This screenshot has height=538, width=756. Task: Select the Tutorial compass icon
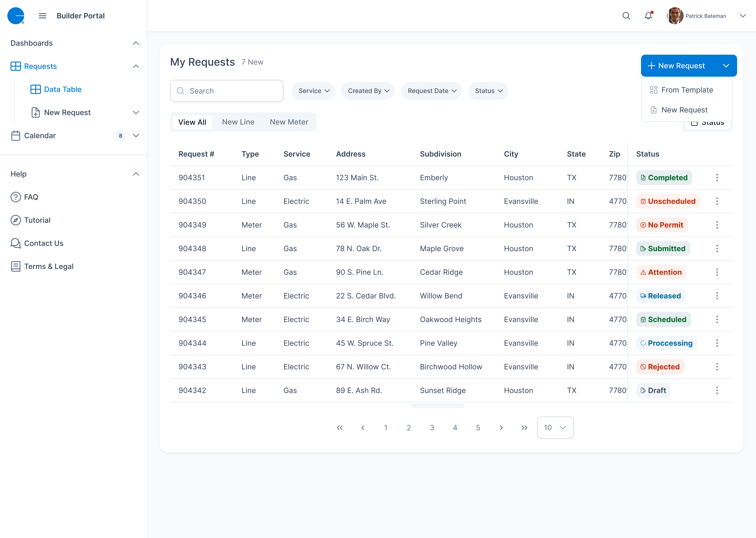pyautogui.click(x=16, y=220)
